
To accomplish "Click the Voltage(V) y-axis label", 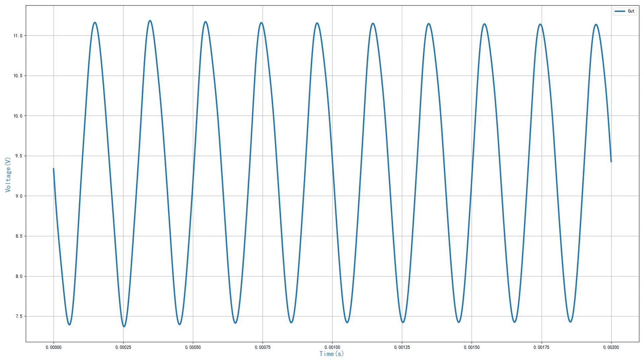I will (8, 175).
